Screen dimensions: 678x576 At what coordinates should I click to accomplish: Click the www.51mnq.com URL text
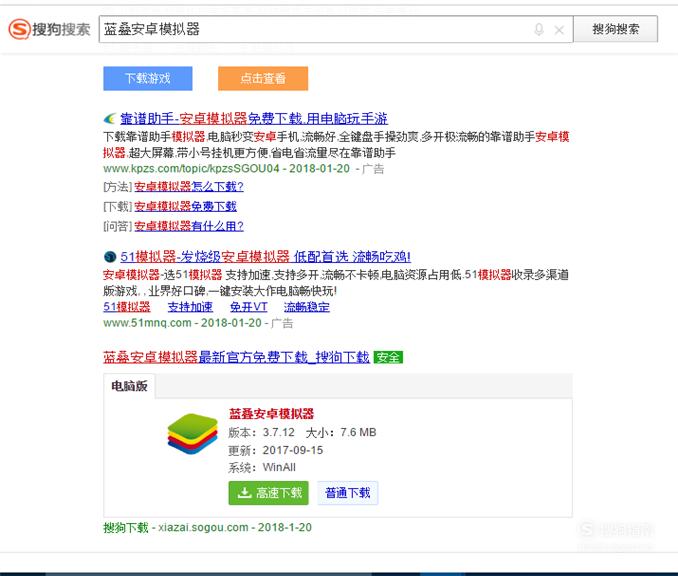point(147,323)
